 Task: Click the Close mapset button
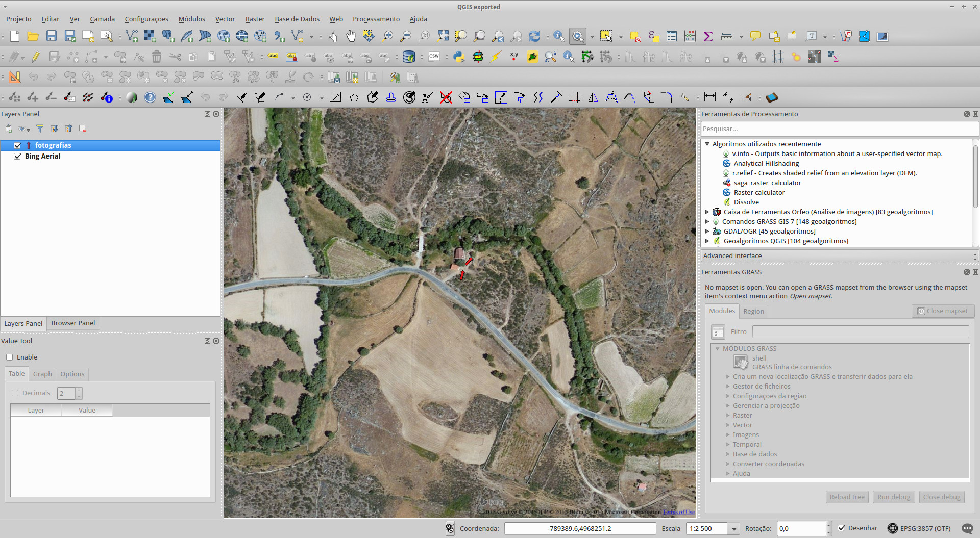click(x=942, y=311)
